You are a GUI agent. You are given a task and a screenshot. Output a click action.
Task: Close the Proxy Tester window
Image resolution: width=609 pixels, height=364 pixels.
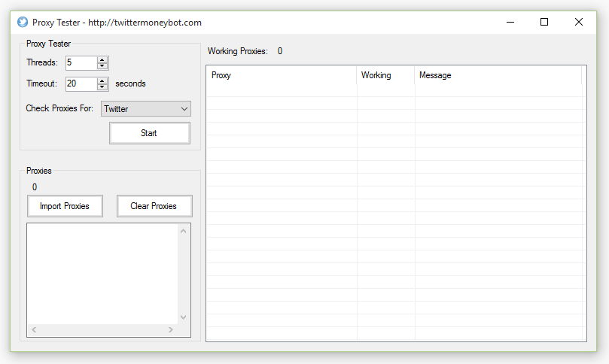coord(579,22)
